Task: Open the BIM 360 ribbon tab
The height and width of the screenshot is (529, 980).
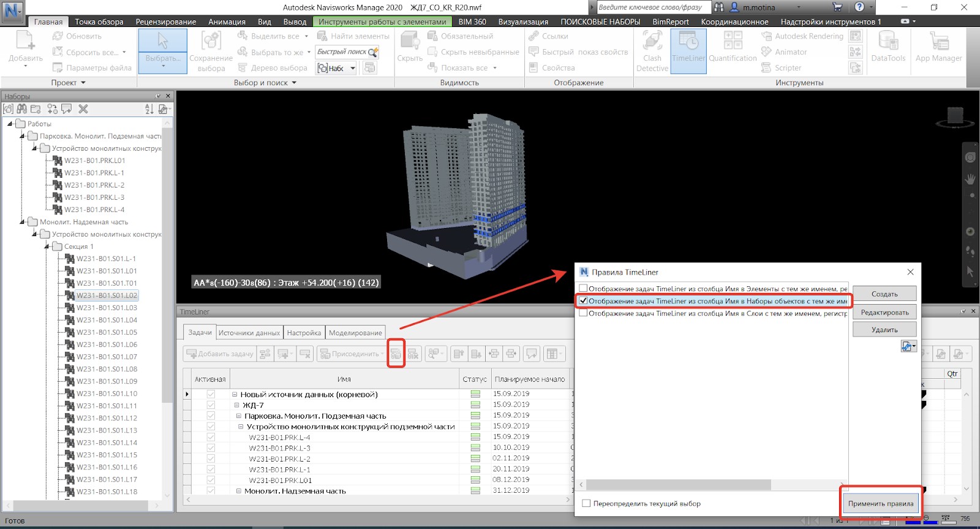Action: (472, 21)
